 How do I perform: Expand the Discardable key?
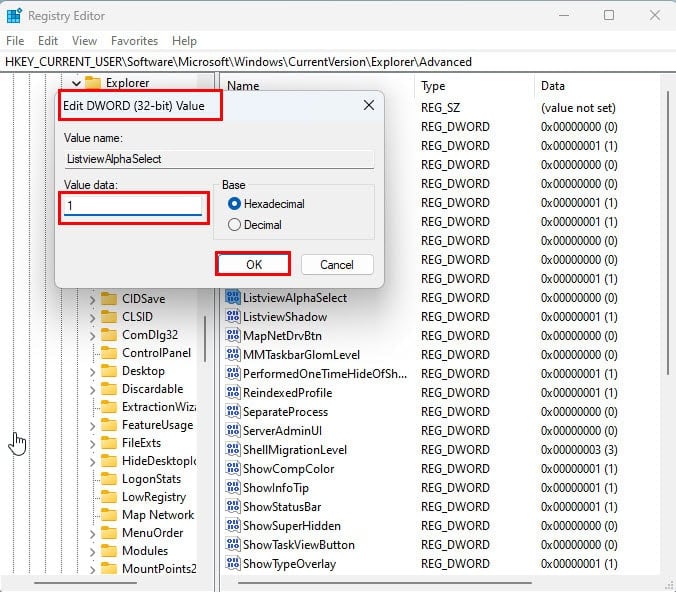(92, 390)
